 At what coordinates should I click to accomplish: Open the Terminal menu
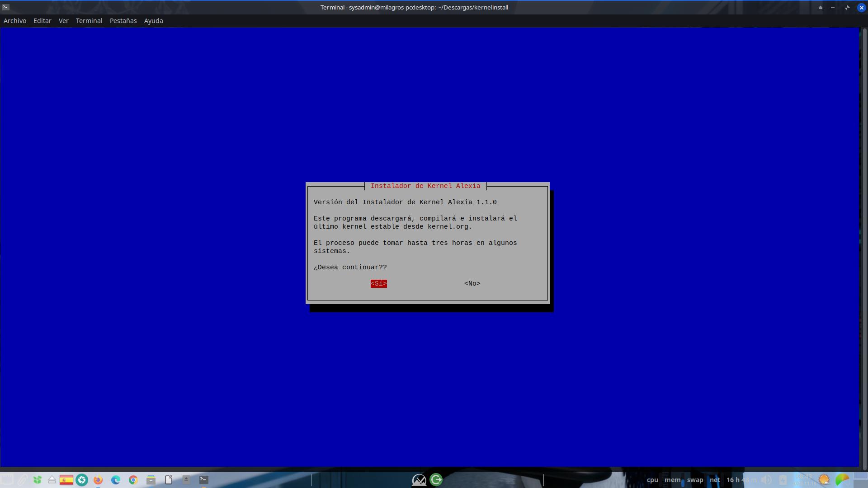tap(89, 21)
